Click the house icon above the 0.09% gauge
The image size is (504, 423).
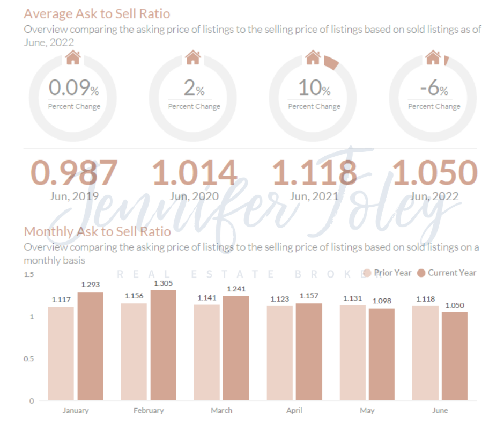pyautogui.click(x=73, y=57)
